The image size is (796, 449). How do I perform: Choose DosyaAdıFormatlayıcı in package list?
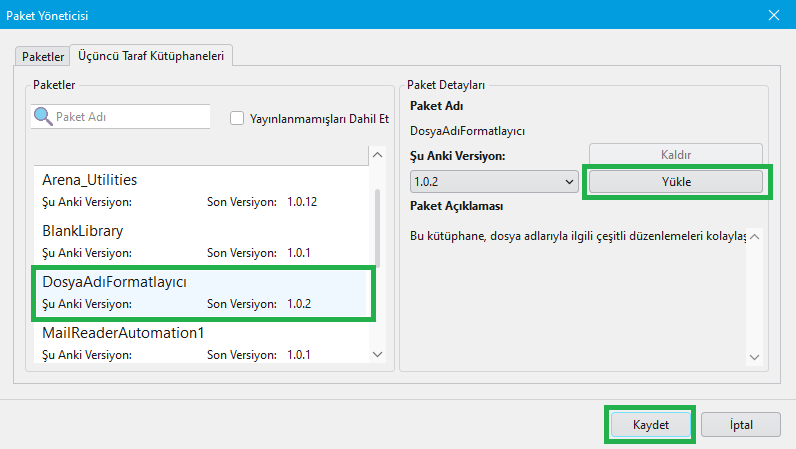click(x=200, y=292)
